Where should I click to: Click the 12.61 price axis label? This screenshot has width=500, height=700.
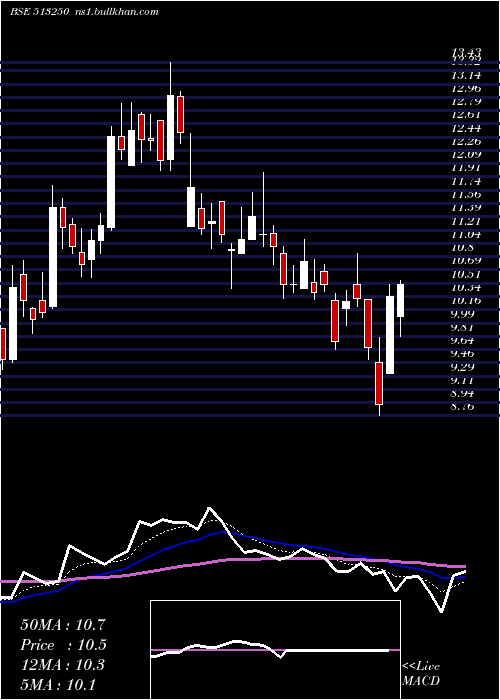tap(466, 115)
